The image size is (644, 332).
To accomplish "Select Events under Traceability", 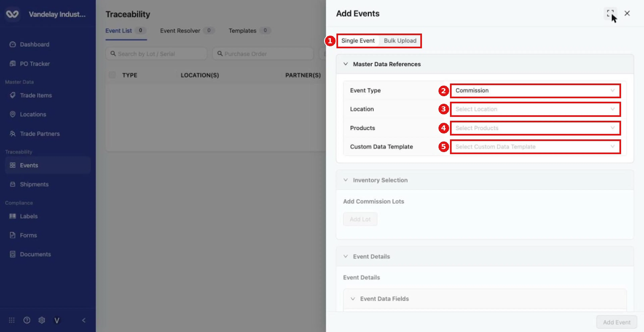I will (x=47, y=165).
